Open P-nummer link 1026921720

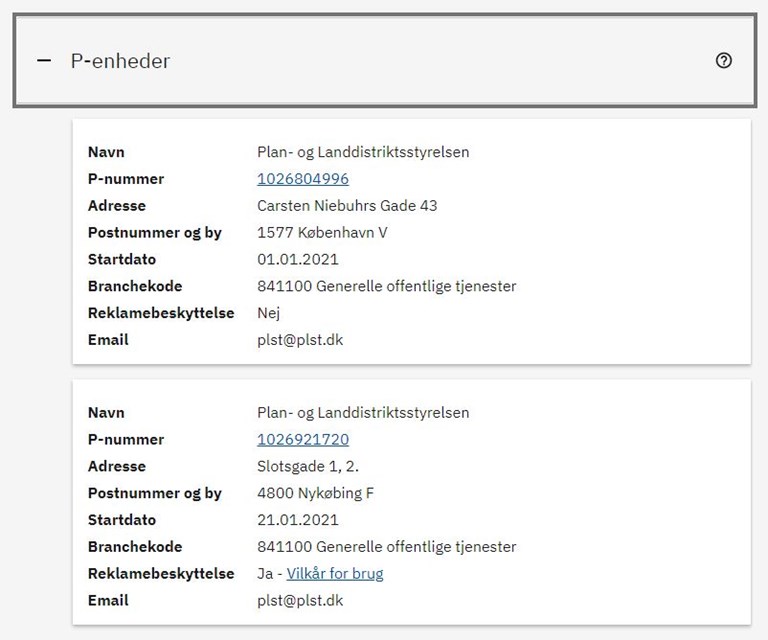coord(303,439)
